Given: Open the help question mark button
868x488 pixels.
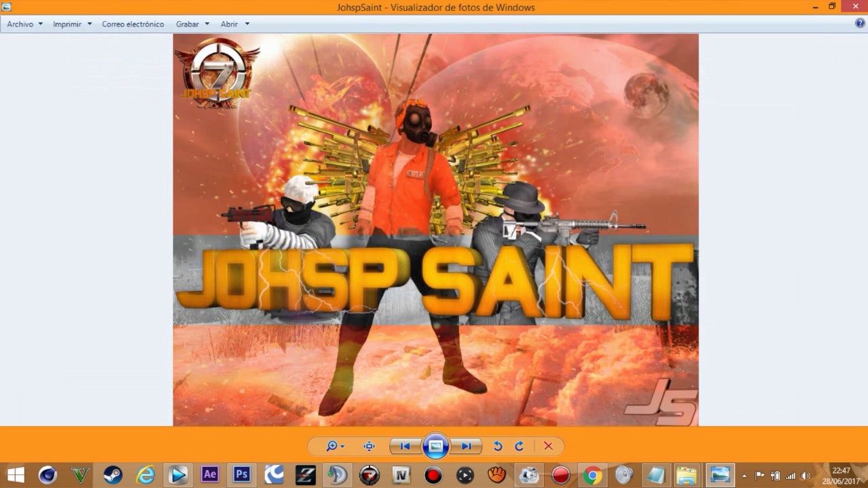Looking at the screenshot, I should [x=860, y=24].
